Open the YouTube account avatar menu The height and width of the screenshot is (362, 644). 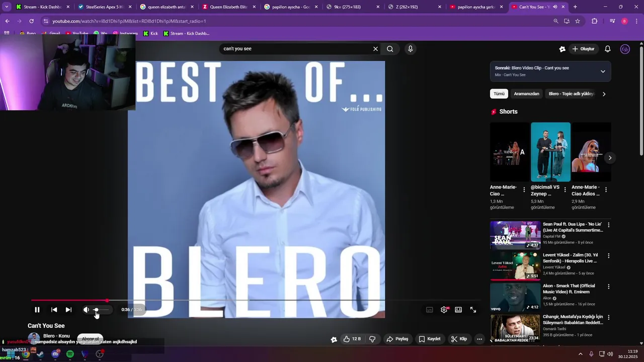pos(625,49)
